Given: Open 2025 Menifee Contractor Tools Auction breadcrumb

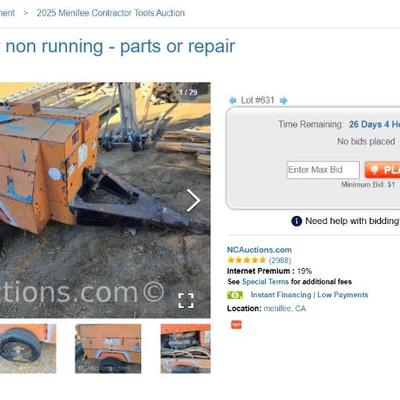Looking at the screenshot, I should tap(111, 13).
